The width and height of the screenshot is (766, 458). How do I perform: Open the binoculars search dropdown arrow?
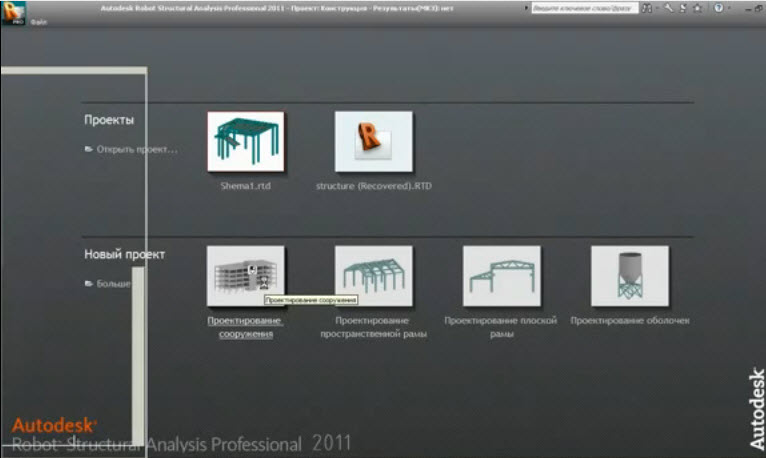pyautogui.click(x=657, y=8)
